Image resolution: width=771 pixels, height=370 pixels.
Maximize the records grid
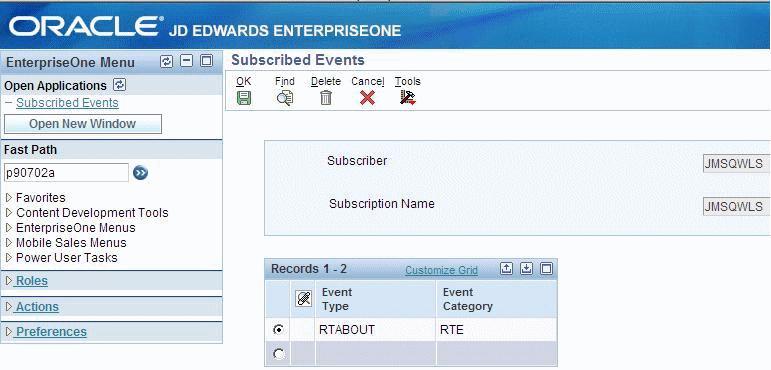click(x=547, y=269)
